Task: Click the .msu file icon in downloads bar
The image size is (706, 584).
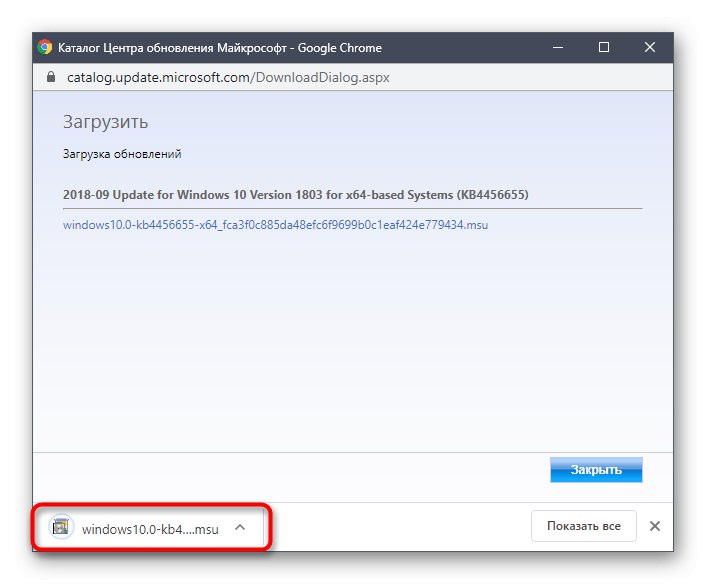Action: click(x=62, y=528)
